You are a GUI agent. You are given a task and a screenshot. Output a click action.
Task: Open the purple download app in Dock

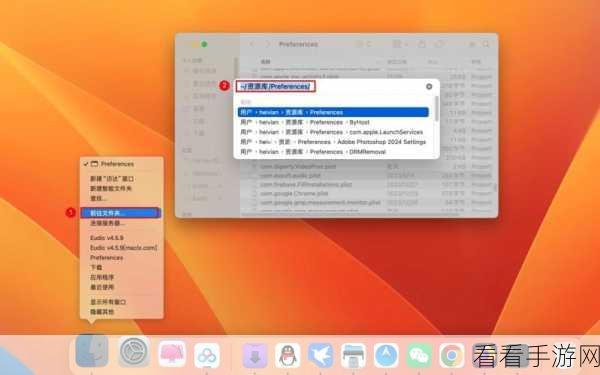tap(255, 355)
